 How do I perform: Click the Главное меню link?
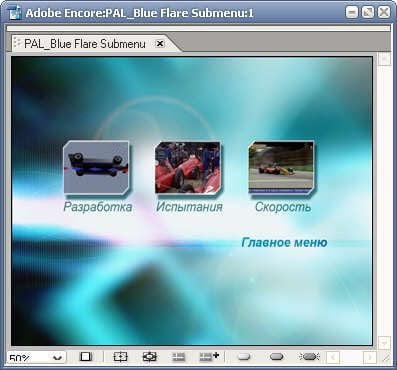[x=284, y=242]
